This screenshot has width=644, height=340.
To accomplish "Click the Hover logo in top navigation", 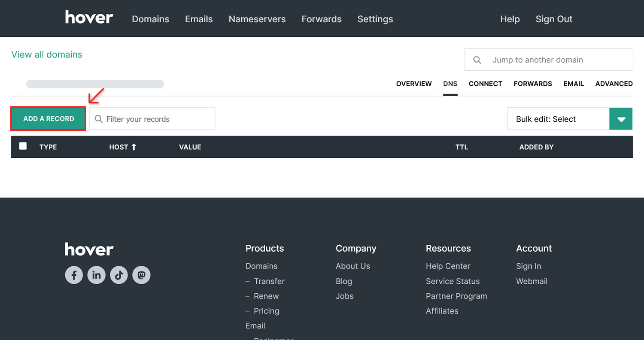I will coord(89,18).
